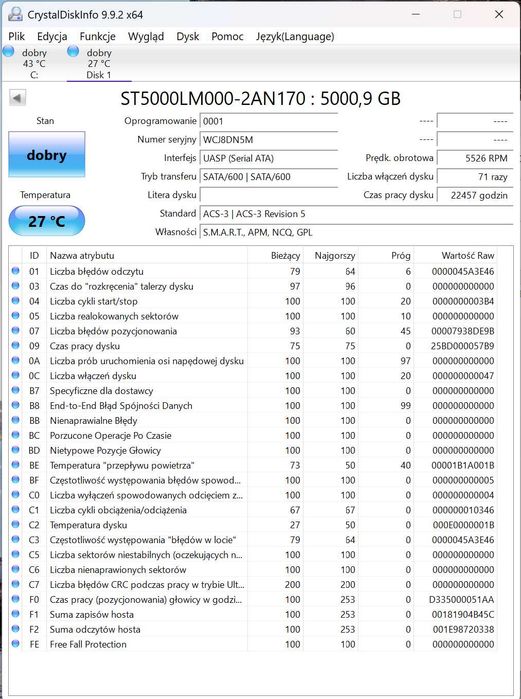The height and width of the screenshot is (699, 521).
Task: Click status icon for BE Temperatura przepływu powietrza
Action: tap(16, 465)
